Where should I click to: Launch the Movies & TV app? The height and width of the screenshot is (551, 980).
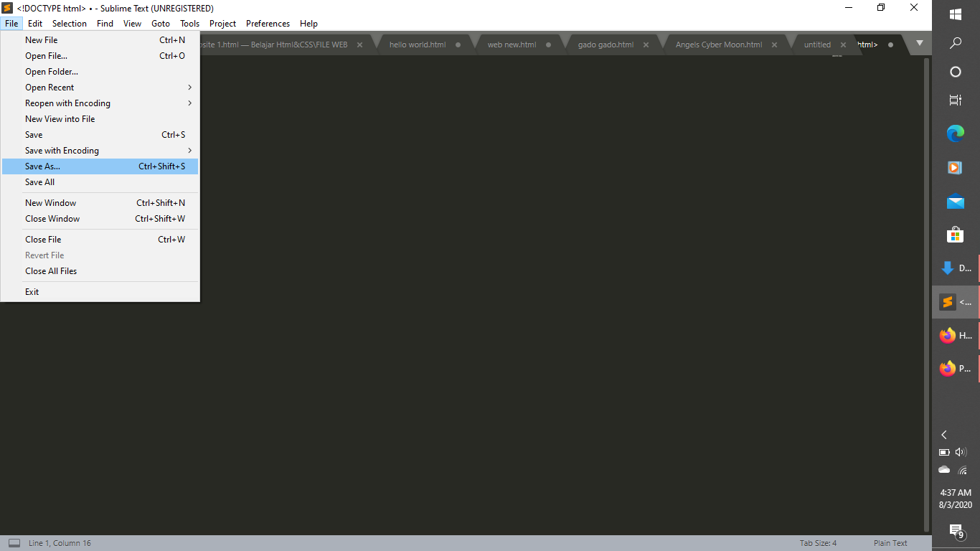pyautogui.click(x=954, y=167)
